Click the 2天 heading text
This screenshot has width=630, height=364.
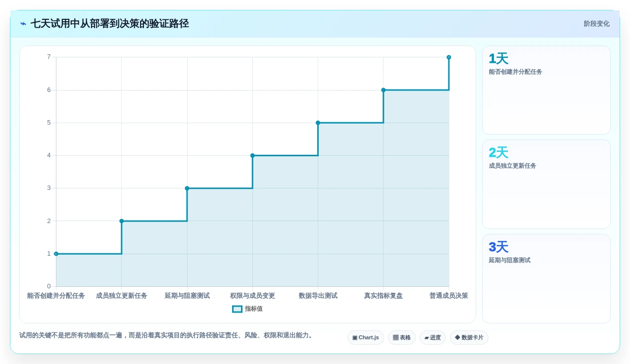(x=498, y=153)
